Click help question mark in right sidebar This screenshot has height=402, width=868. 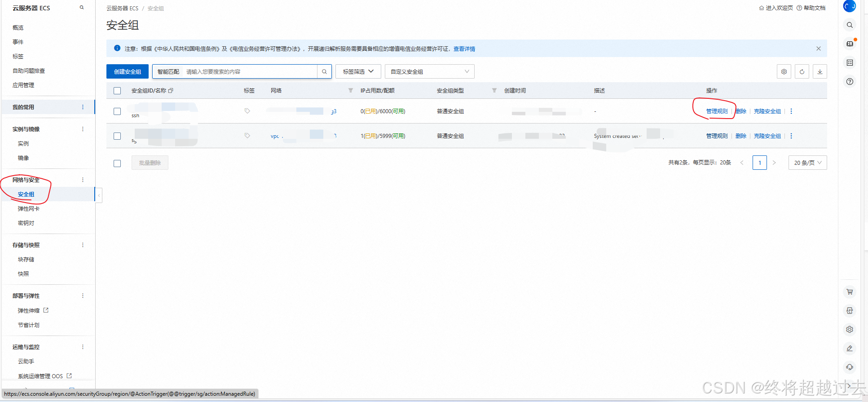(x=850, y=82)
